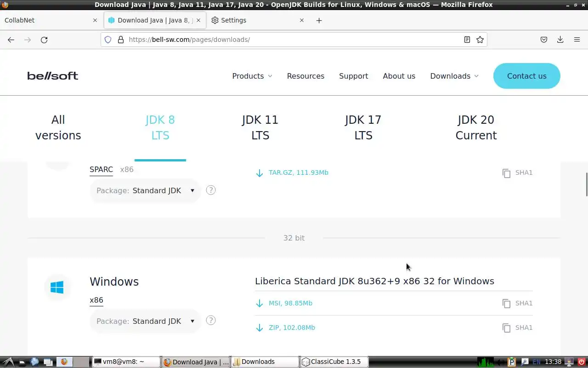Viewport: 588px width, 368px height.
Task: Open help icon beside SPARC package selector
Action: pyautogui.click(x=211, y=190)
